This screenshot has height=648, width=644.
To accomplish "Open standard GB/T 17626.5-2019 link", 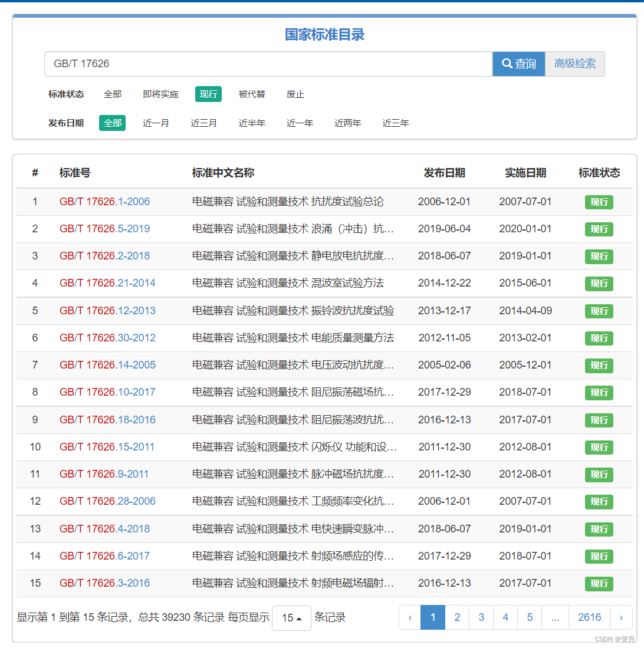I will [x=104, y=229].
